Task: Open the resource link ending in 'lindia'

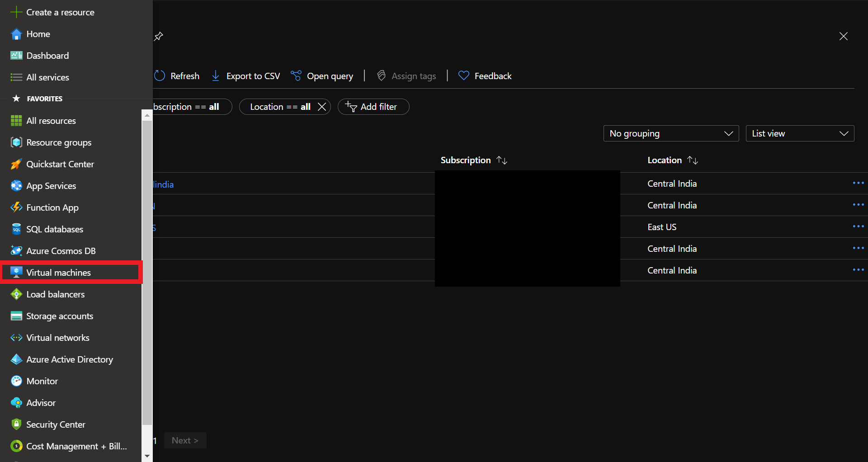Action: click(163, 184)
